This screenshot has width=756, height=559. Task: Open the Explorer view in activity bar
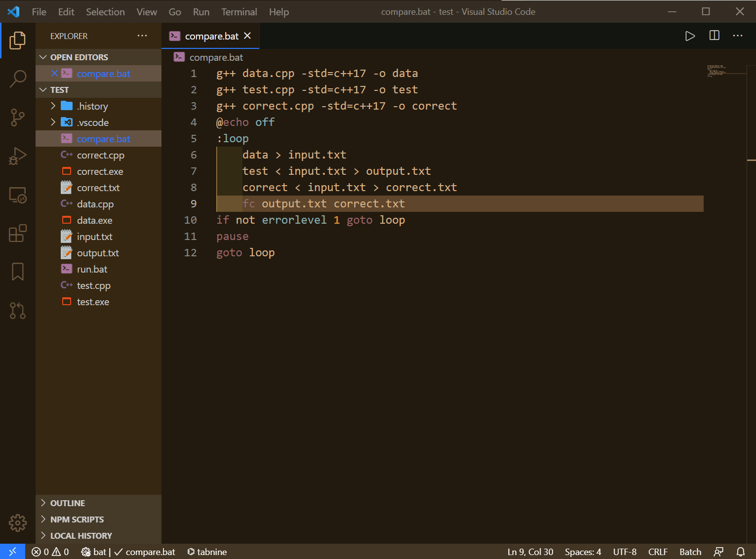point(18,40)
